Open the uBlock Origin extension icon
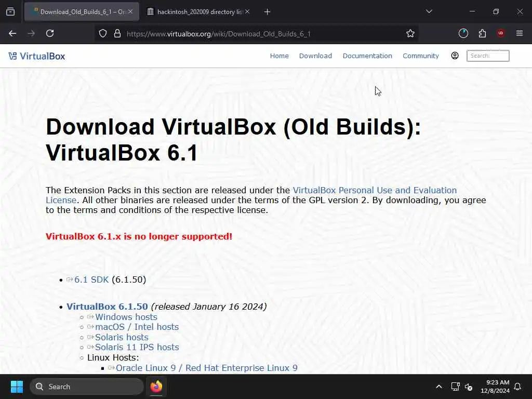Viewport: 532px width, 399px height. 500,33
